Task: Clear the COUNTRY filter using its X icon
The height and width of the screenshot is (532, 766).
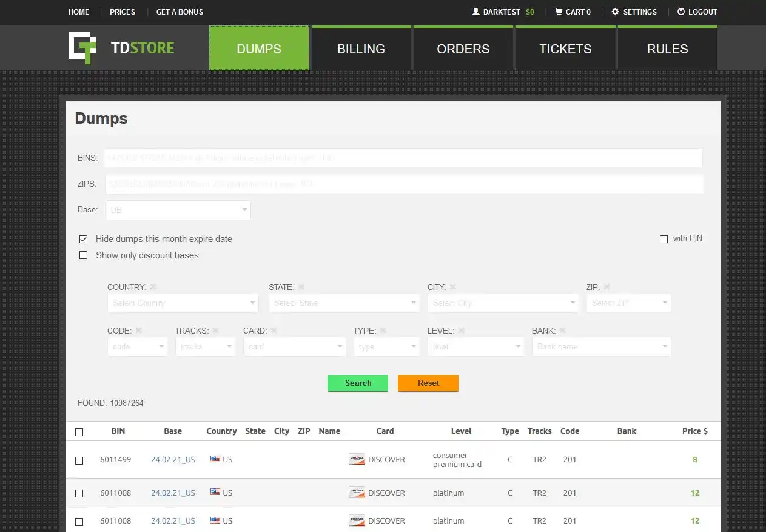Action: click(x=153, y=287)
